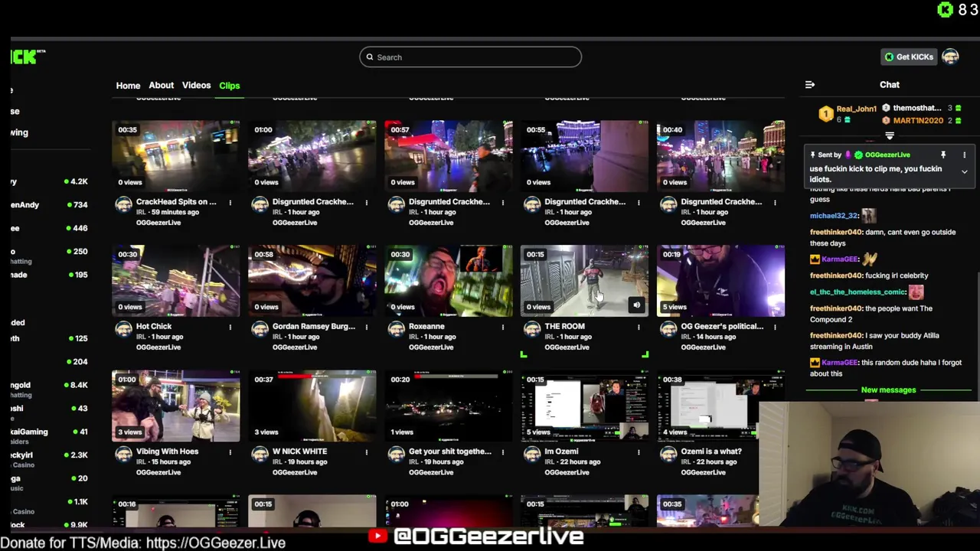
Task: Unpin the pinned chat message
Action: point(943,155)
